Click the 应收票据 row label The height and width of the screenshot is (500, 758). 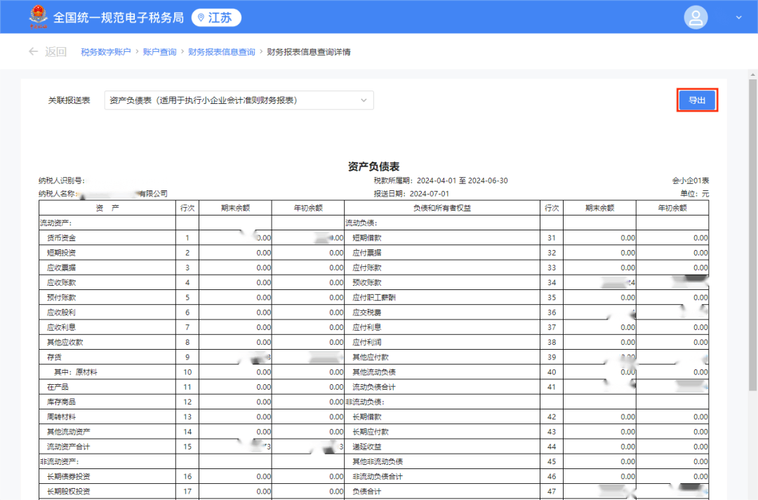point(61,268)
